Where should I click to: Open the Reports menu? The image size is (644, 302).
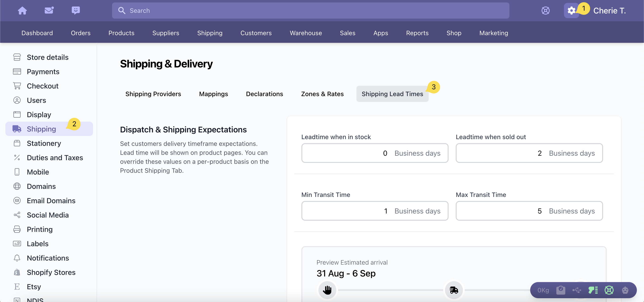click(417, 33)
